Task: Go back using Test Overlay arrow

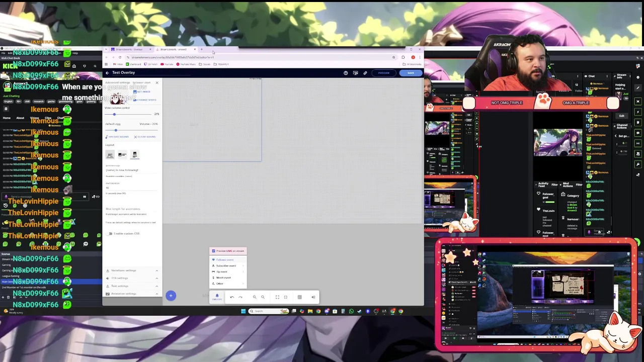Action: point(107,73)
